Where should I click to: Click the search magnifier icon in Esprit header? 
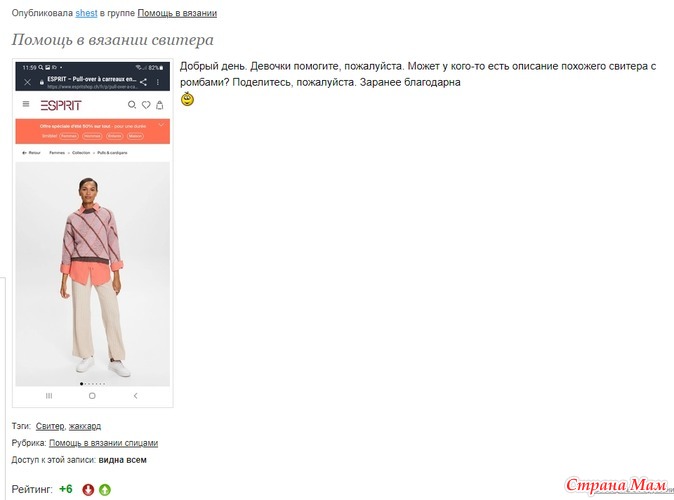pyautogui.click(x=132, y=104)
